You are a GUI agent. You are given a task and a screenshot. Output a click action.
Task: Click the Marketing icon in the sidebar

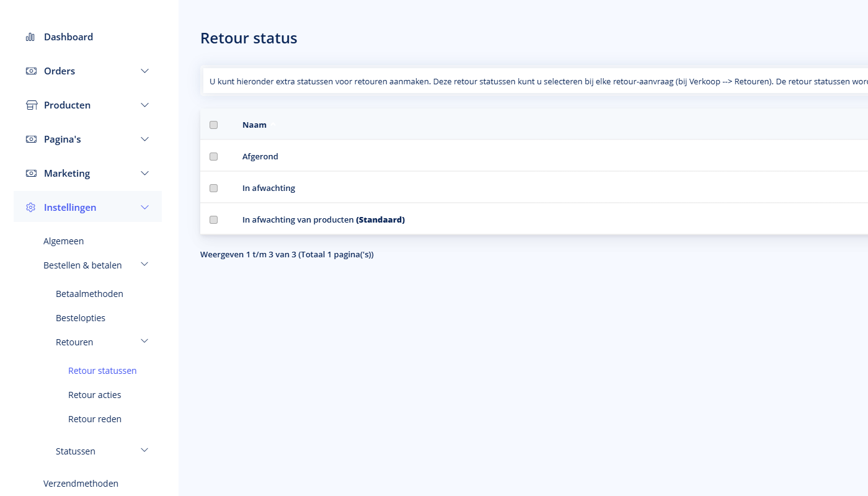[31, 173]
